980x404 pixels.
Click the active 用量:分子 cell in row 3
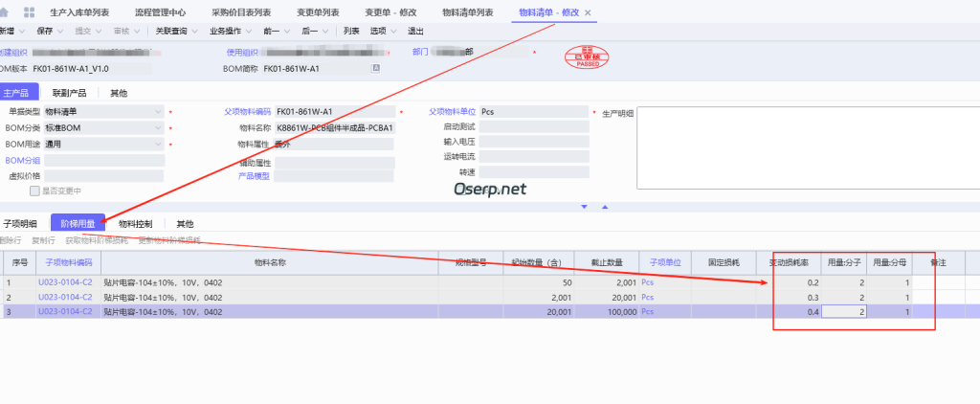click(844, 311)
